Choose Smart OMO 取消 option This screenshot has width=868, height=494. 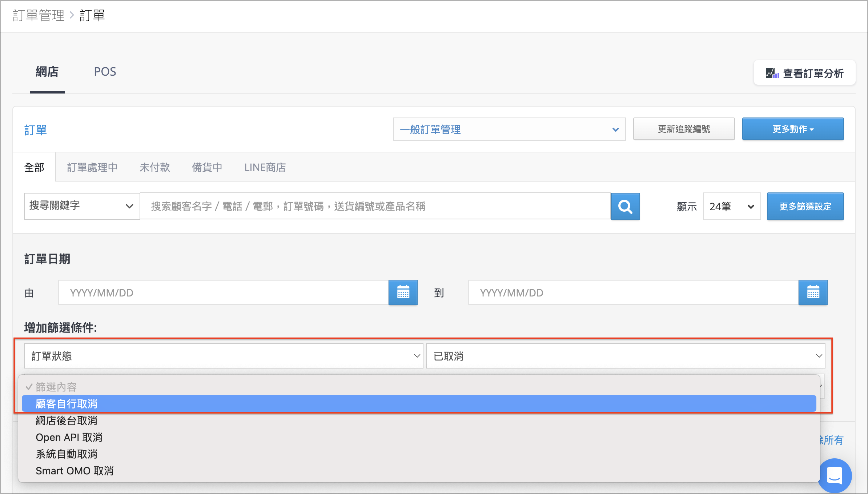pos(419,470)
